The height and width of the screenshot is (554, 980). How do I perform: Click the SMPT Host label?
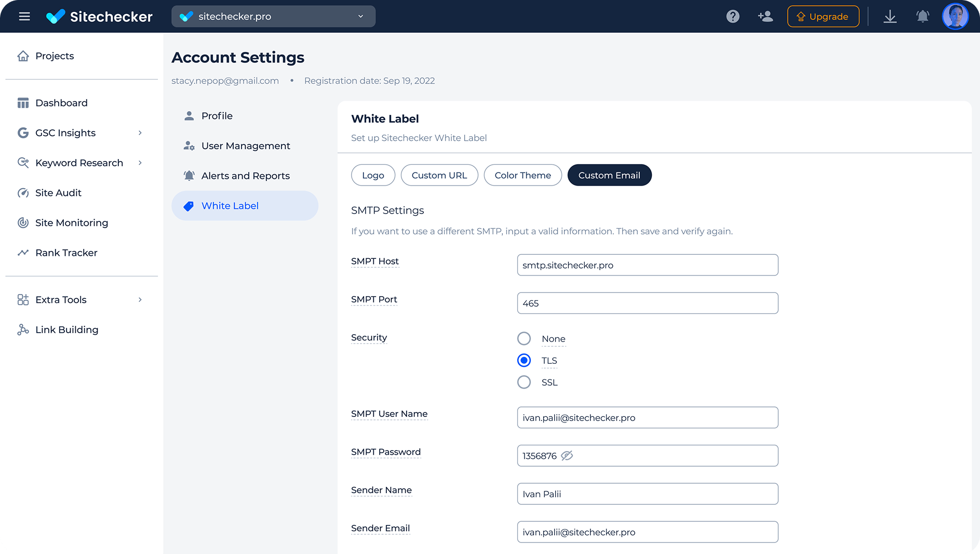click(375, 261)
